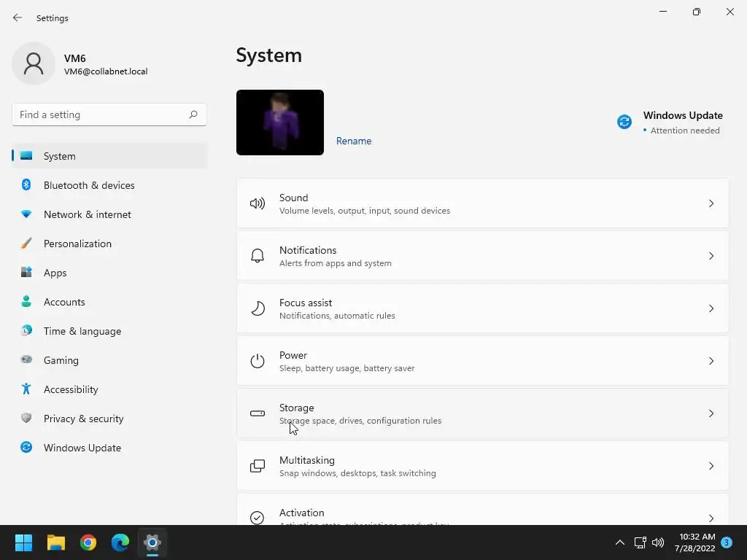Open Windows Update in the sidebar

click(82, 448)
